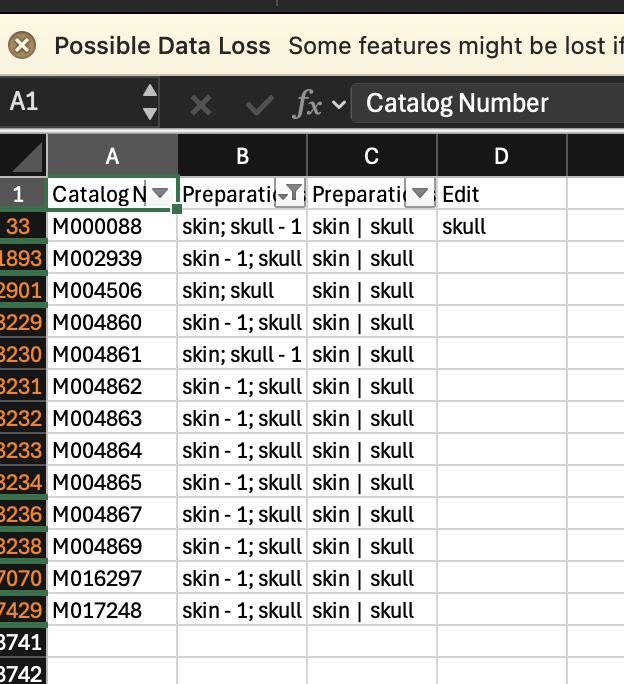Open the column C header filter dropdown
This screenshot has width=624, height=684.
coord(420,193)
